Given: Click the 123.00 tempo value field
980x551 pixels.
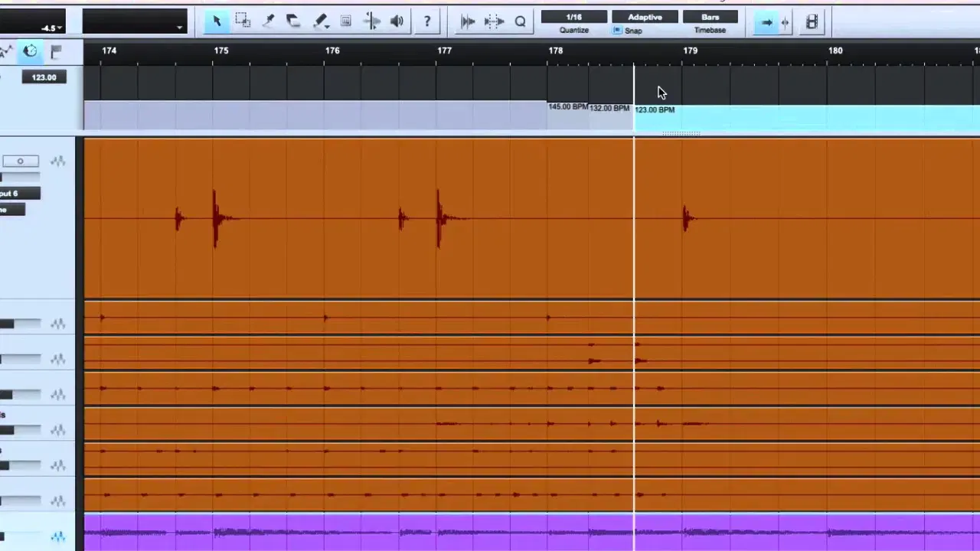Looking at the screenshot, I should coord(44,77).
